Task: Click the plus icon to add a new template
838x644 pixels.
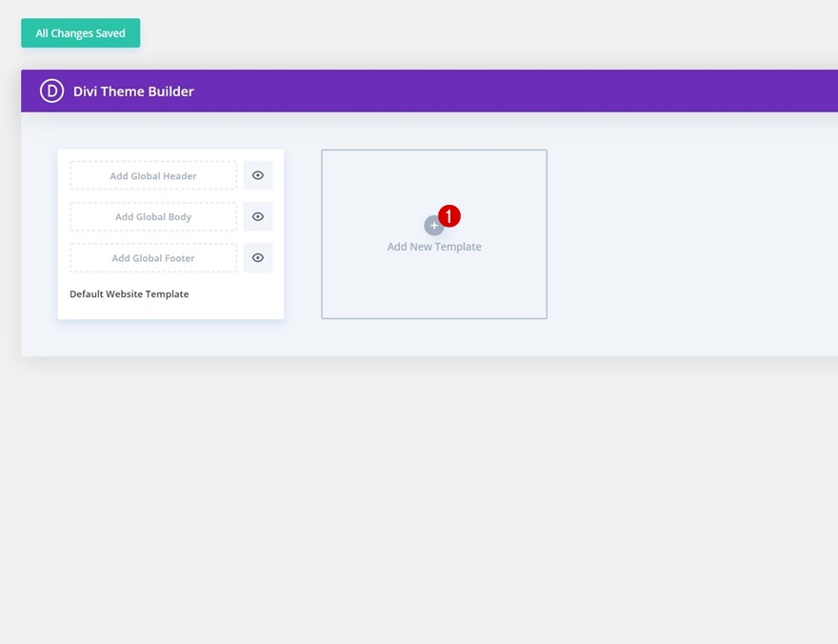Action: click(x=434, y=225)
